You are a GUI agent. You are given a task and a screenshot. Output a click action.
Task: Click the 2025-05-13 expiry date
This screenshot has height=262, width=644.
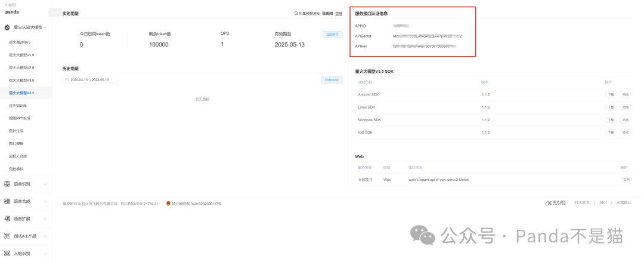click(x=290, y=44)
